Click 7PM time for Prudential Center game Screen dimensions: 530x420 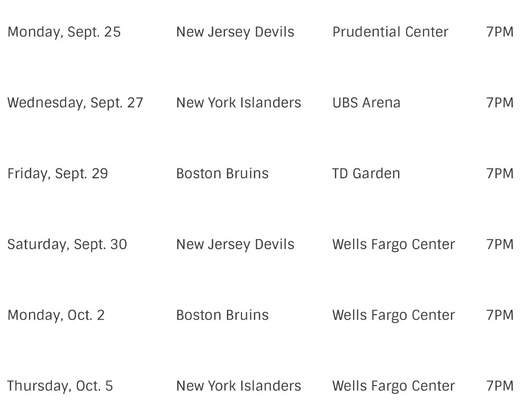click(500, 32)
